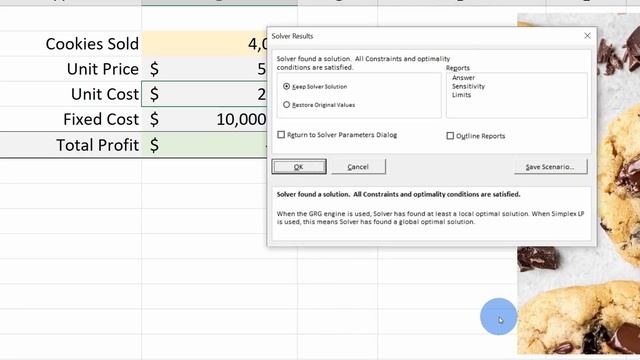Select the Answer report
Image resolution: width=640 pixels, height=360 pixels.
click(x=463, y=78)
